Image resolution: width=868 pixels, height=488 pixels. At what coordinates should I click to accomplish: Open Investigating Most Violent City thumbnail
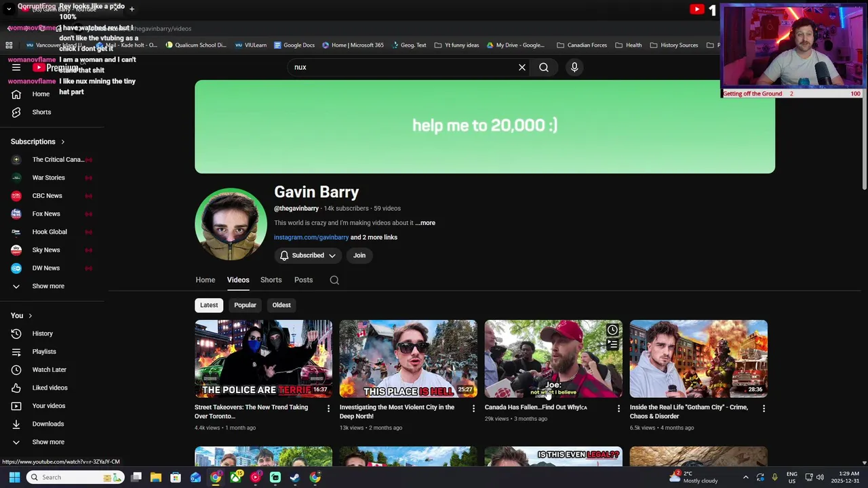408,359
